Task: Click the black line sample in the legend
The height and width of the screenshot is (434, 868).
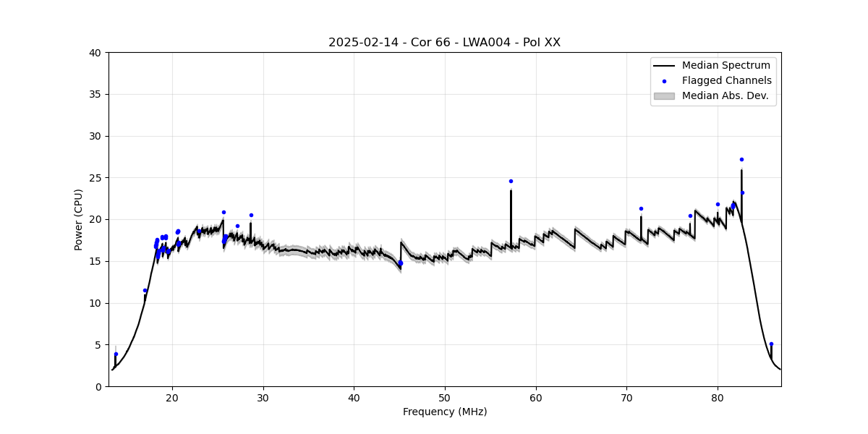Action: 664,66
